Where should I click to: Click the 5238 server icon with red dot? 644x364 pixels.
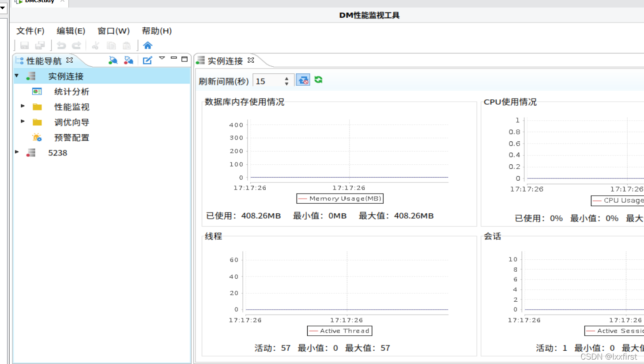click(31, 153)
